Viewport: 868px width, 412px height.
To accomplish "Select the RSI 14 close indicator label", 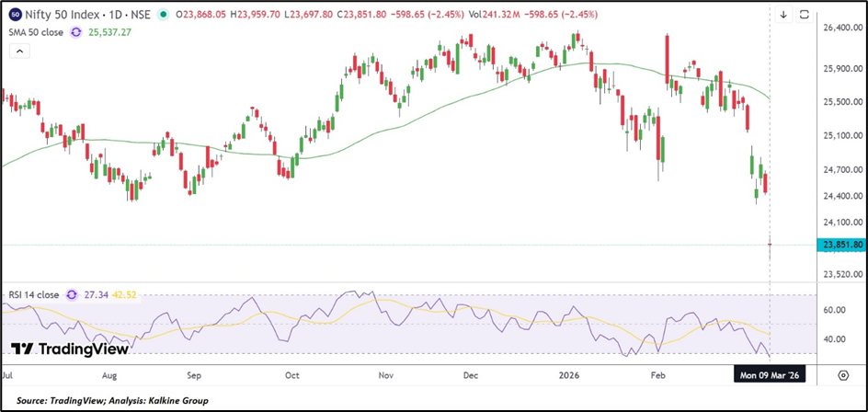I will pos(34,295).
